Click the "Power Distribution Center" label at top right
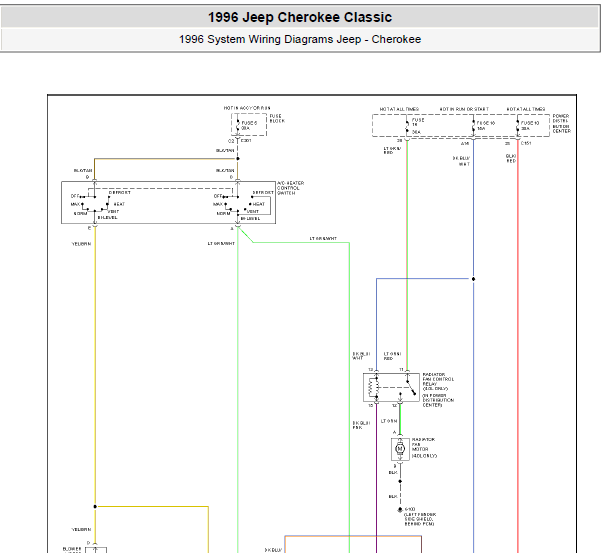 pyautogui.click(x=562, y=123)
